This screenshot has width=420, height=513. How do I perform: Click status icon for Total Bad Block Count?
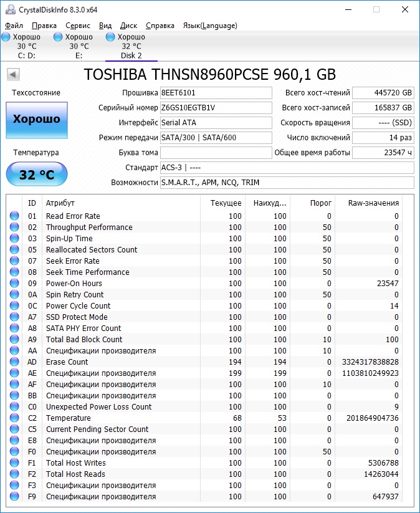pos(14,339)
